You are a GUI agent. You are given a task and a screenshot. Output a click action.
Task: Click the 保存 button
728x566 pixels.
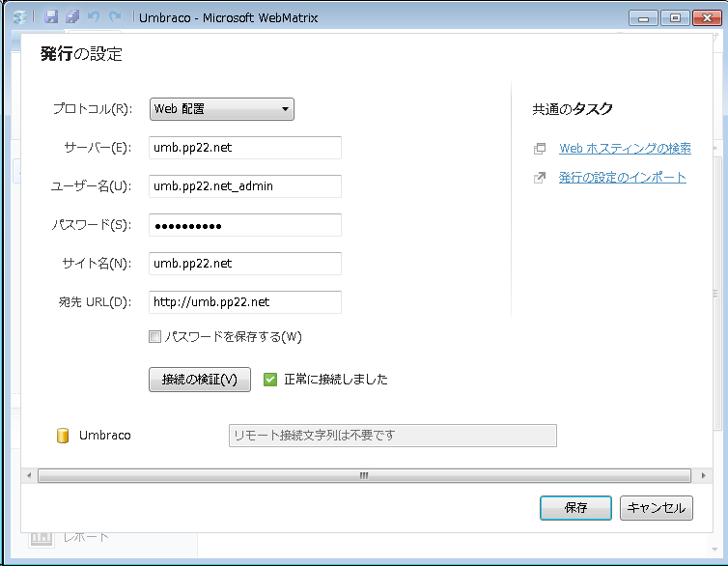click(575, 508)
